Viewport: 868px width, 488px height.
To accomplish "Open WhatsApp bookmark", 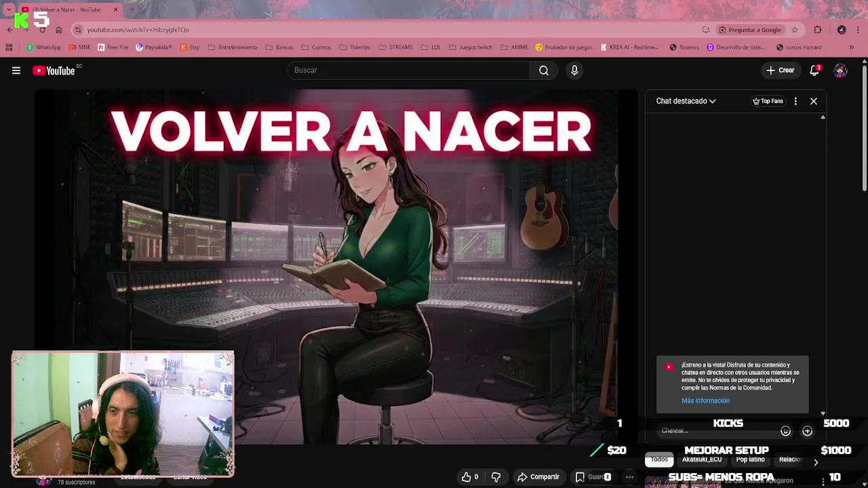I will click(x=43, y=47).
